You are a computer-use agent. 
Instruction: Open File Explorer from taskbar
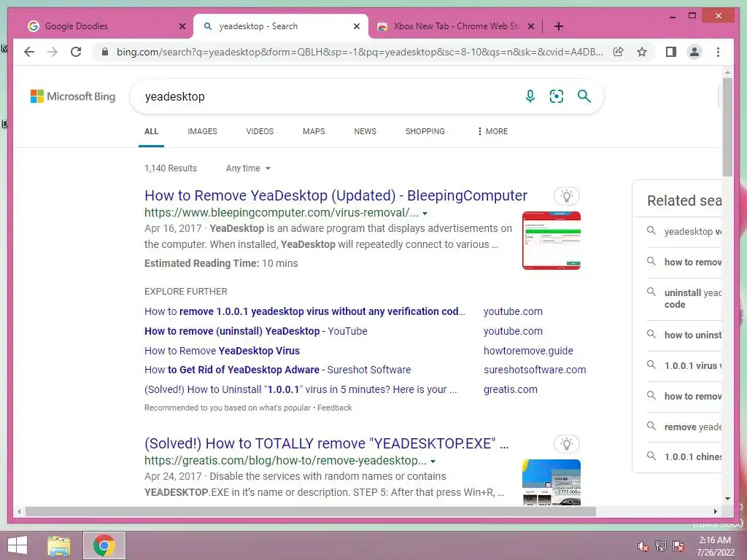pos(58,545)
